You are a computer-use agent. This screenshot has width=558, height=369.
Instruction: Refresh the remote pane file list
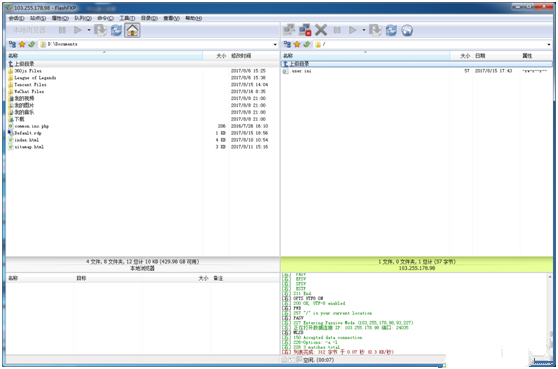click(x=391, y=30)
